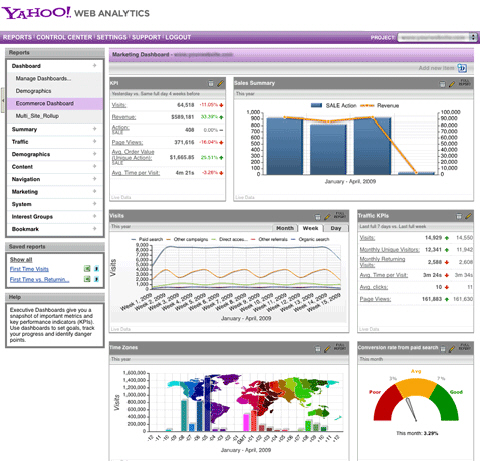
Task: Edit the Time Zones widget pencil icon
Action: click(327, 348)
